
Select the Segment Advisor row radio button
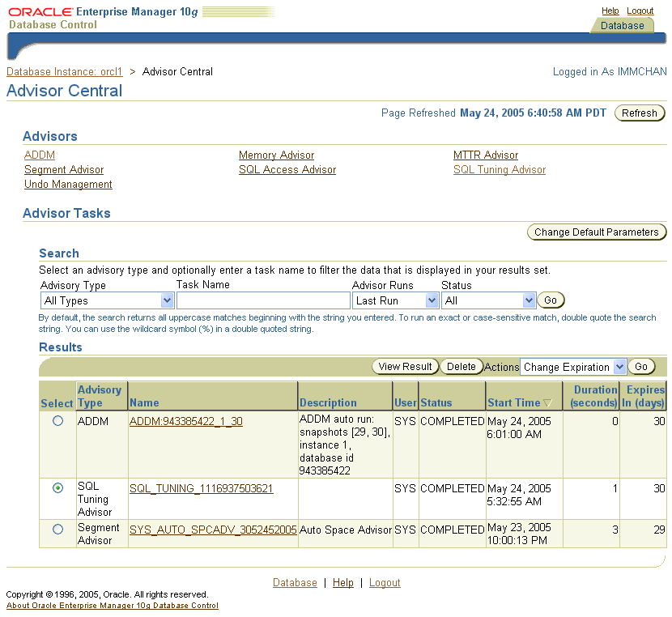point(57,529)
